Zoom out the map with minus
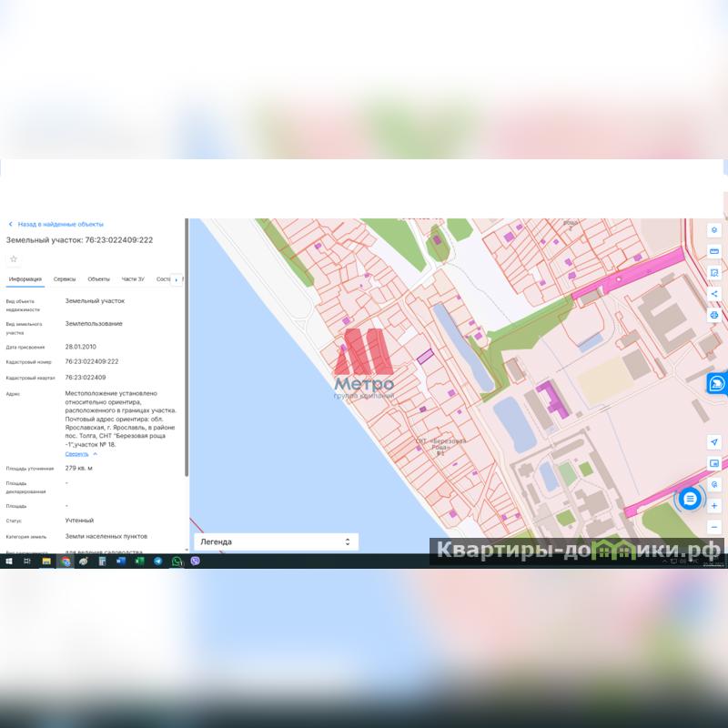728x728 pixels. 714,527
